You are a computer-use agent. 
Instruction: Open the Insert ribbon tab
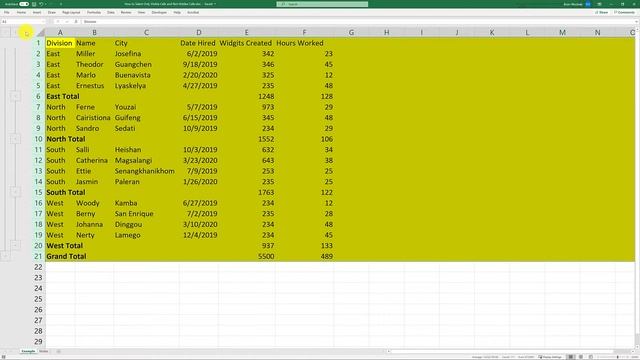click(37, 13)
